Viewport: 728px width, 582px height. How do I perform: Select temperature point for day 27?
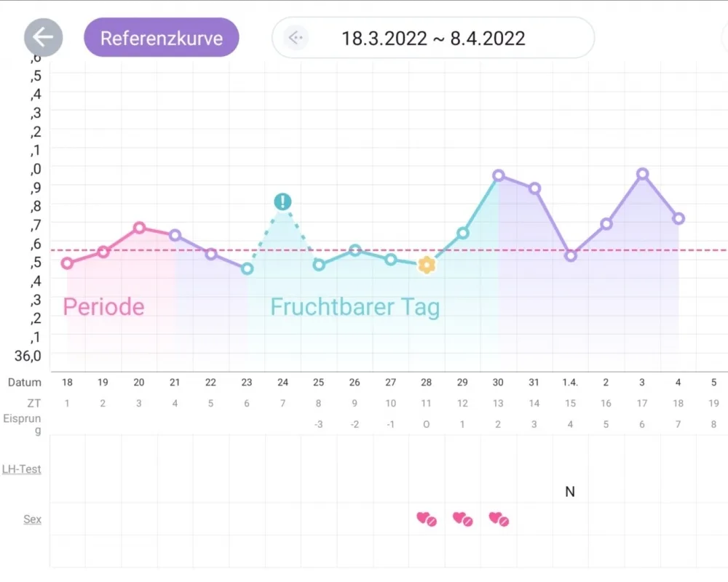(391, 260)
